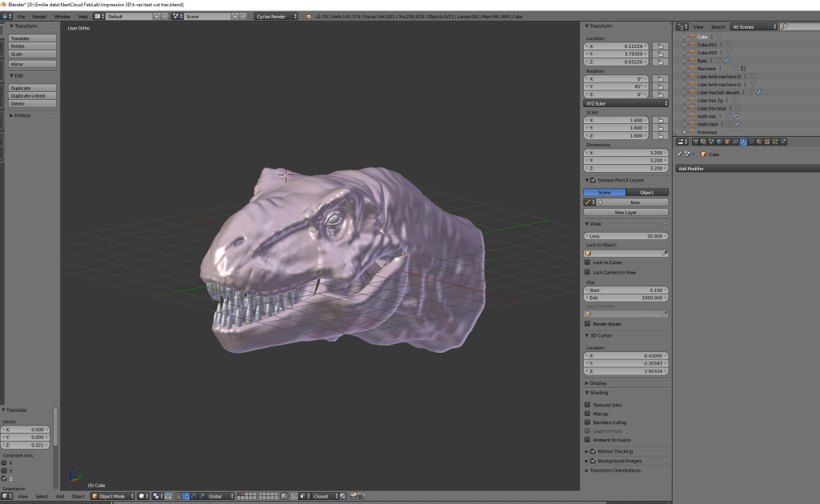
Task: Open the viewport shading sphere icon
Action: tap(142, 496)
